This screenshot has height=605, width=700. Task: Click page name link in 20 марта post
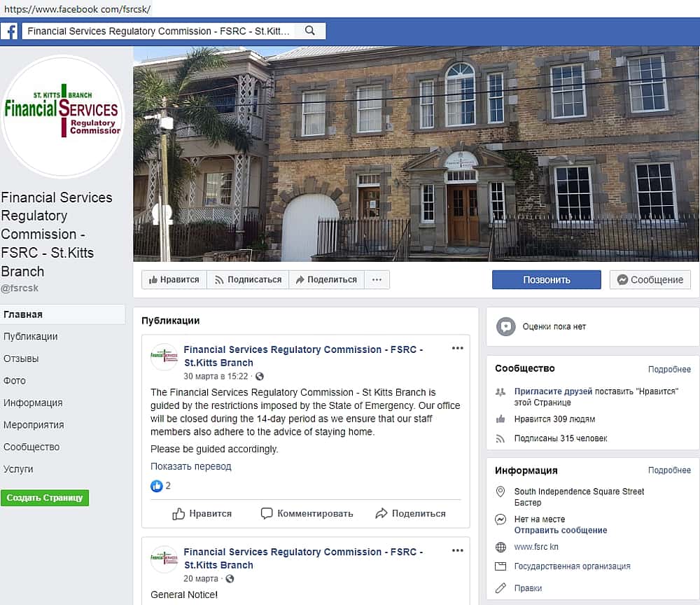[303, 558]
